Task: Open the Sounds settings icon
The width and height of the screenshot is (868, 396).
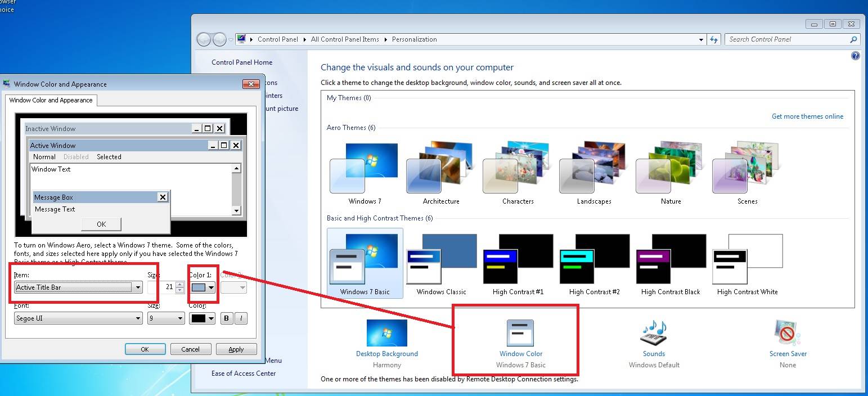Action: click(654, 333)
